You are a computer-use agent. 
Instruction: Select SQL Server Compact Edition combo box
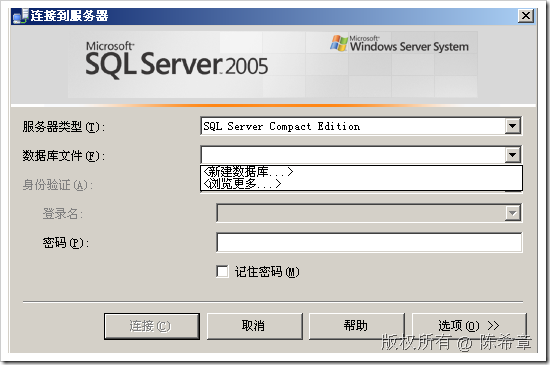361,126
